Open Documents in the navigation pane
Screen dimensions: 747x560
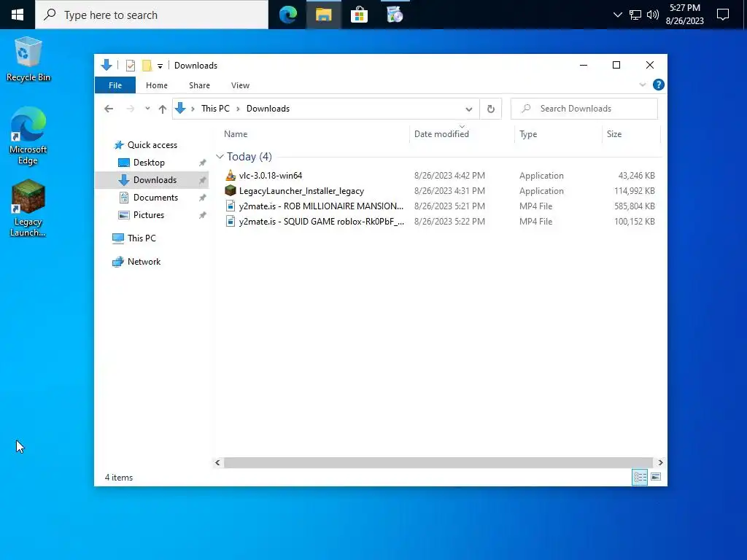click(155, 198)
